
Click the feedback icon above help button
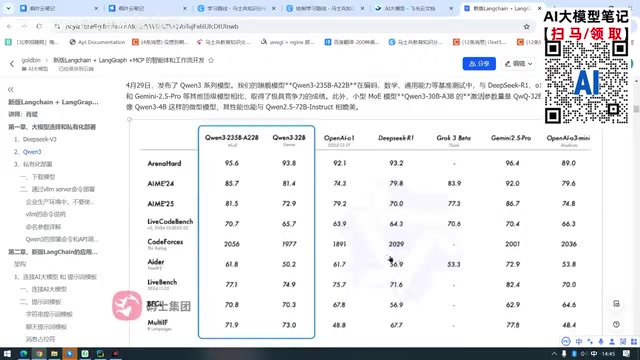click(616, 304)
